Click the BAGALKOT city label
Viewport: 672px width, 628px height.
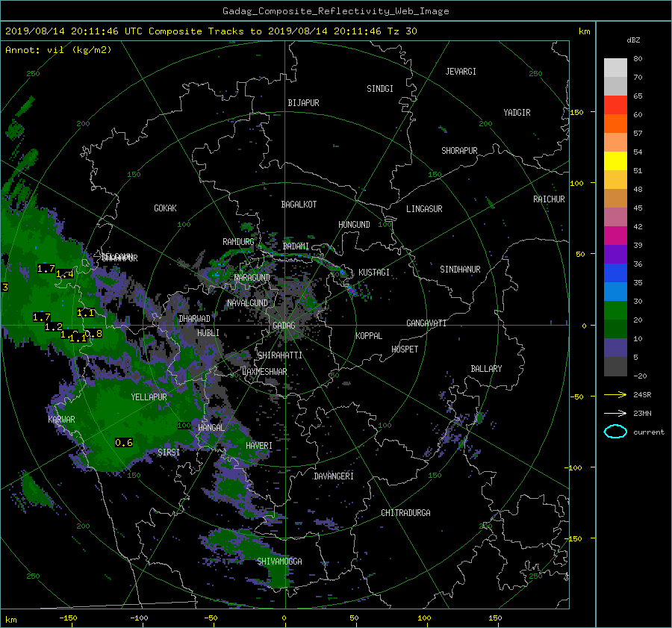coord(299,205)
